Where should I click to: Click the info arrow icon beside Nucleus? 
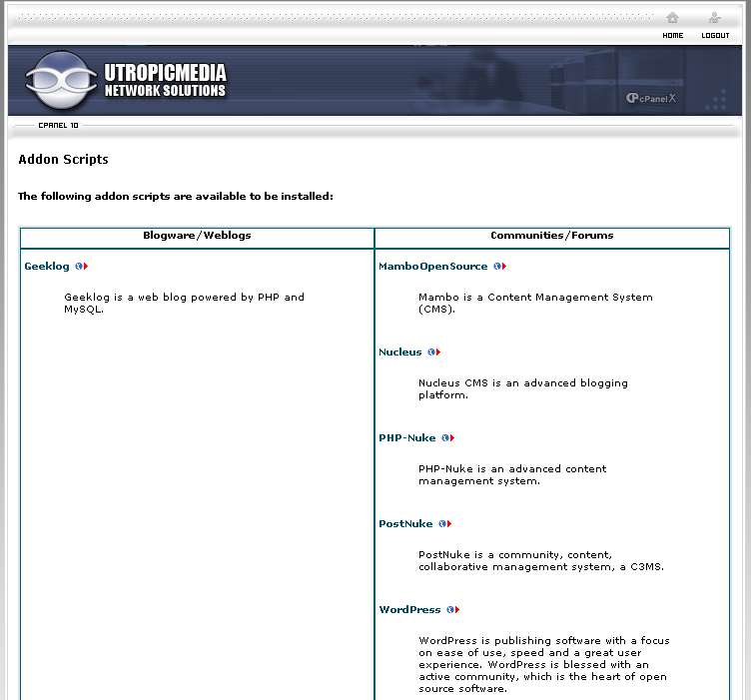[x=434, y=351]
